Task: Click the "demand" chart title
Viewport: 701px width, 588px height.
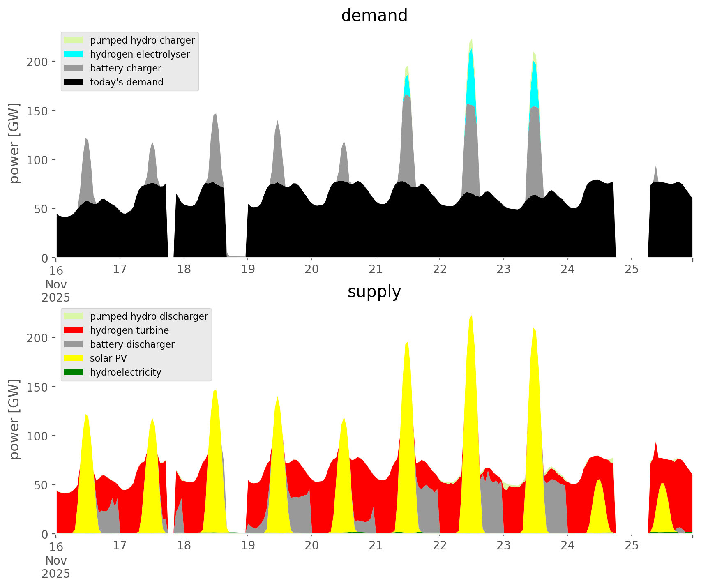Action: 374,16
